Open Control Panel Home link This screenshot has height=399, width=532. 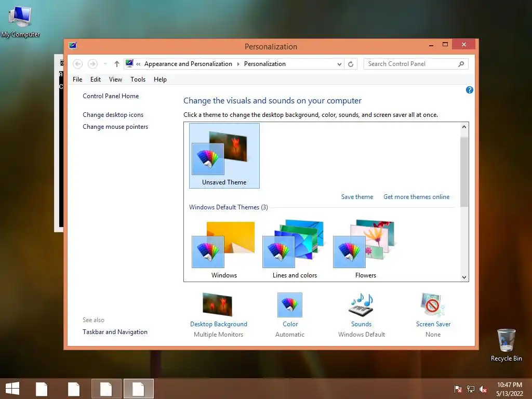coord(111,96)
